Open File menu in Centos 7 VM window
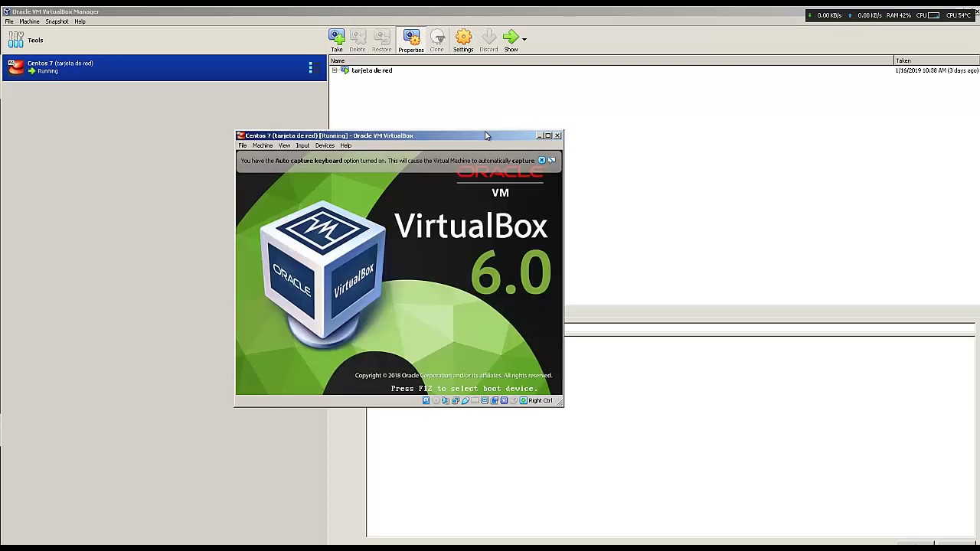 click(x=243, y=145)
